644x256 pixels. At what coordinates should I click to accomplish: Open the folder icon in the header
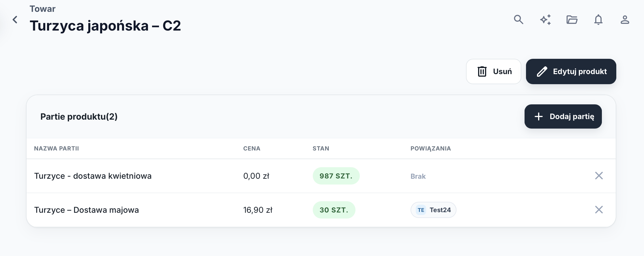tap(572, 20)
